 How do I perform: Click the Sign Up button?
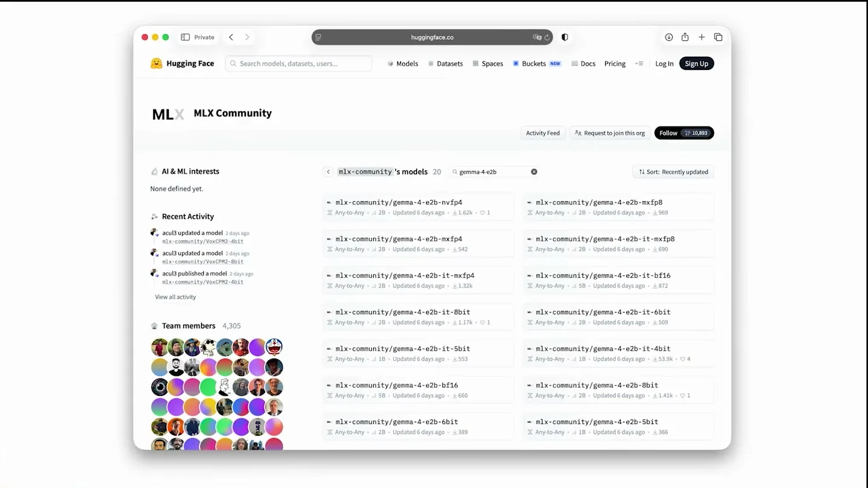[697, 63]
